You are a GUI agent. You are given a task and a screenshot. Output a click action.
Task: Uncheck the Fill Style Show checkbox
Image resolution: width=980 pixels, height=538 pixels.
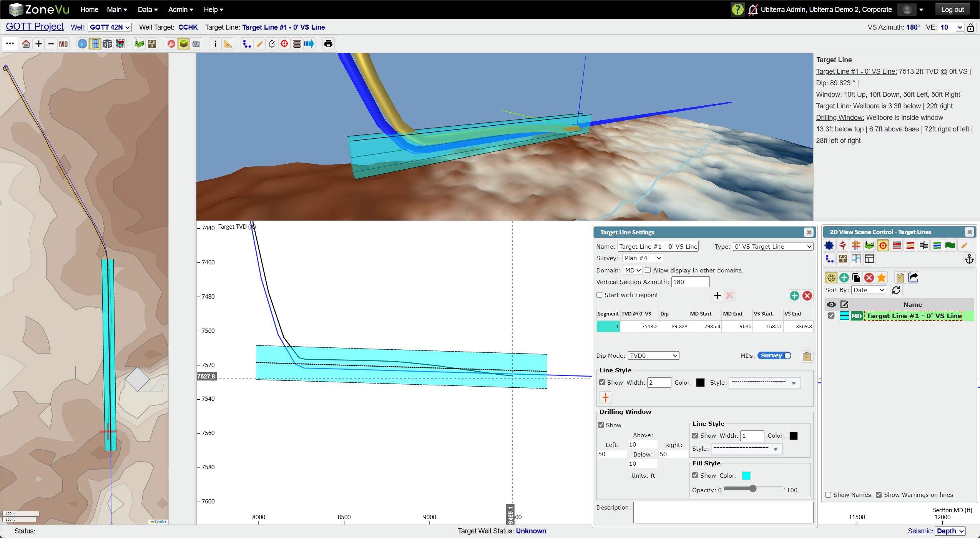pos(695,475)
